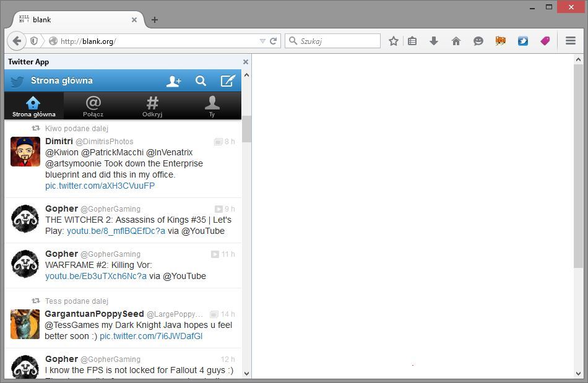The height and width of the screenshot is (383, 588).
Task: Click the 14 h timestamp on GargantuanPoppySeed tweet
Action: point(228,314)
